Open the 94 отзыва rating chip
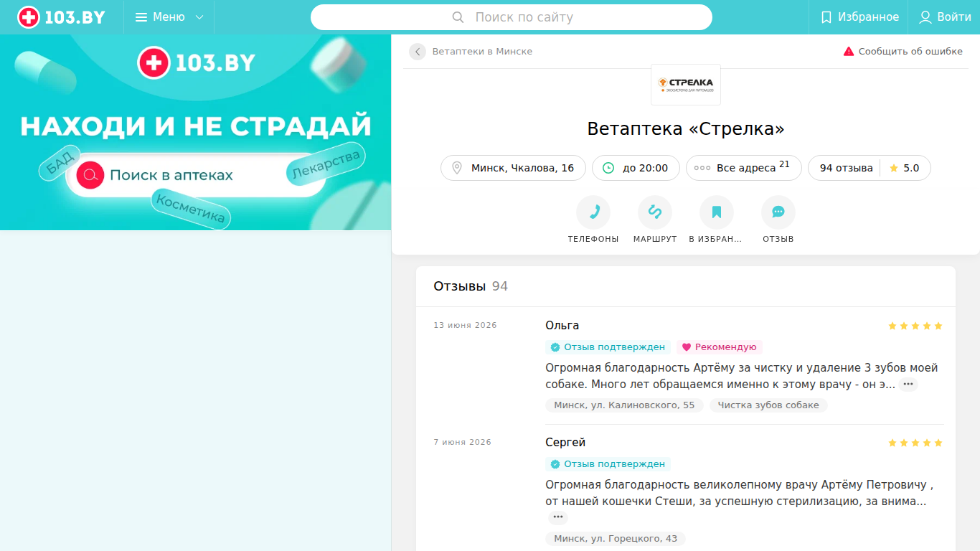This screenshot has width=980, height=551. [x=870, y=168]
